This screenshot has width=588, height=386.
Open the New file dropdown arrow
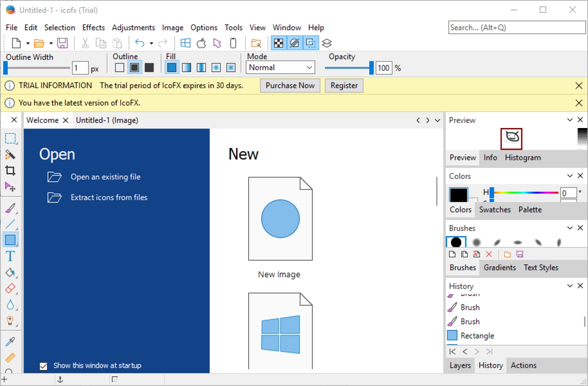point(28,44)
